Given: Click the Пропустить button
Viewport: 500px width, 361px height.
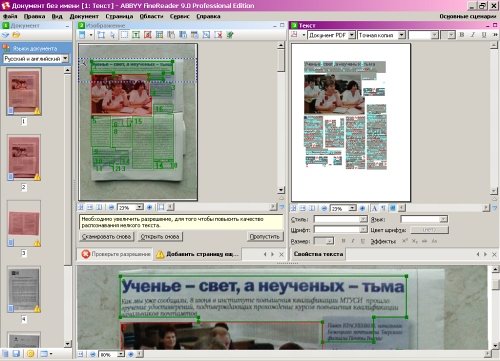Looking at the screenshot, I should pos(265,237).
